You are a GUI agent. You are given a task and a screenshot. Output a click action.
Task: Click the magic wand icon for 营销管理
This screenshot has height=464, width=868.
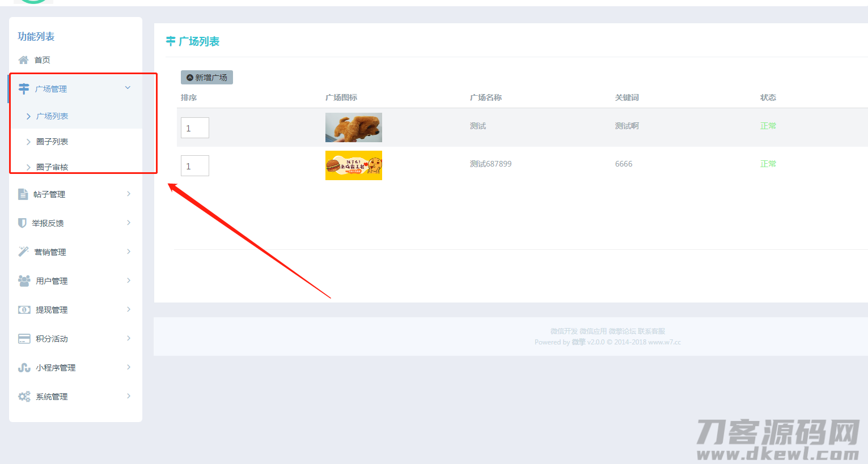click(23, 252)
